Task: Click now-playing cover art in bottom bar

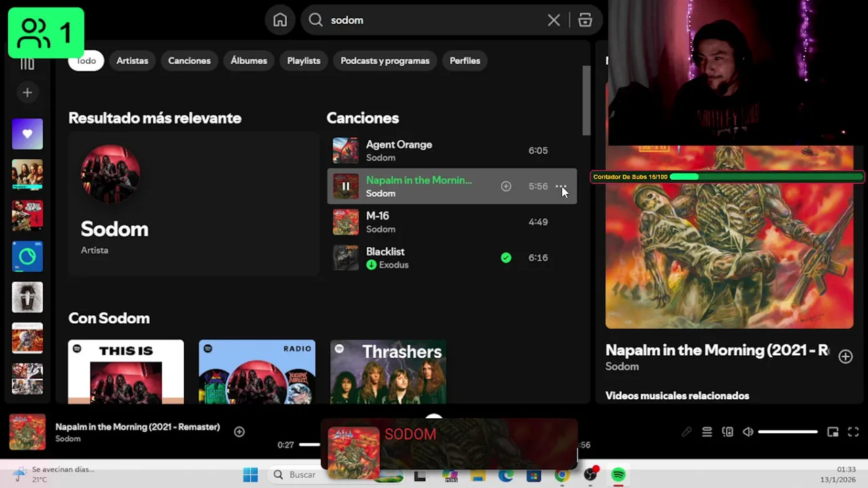Action: (27, 432)
